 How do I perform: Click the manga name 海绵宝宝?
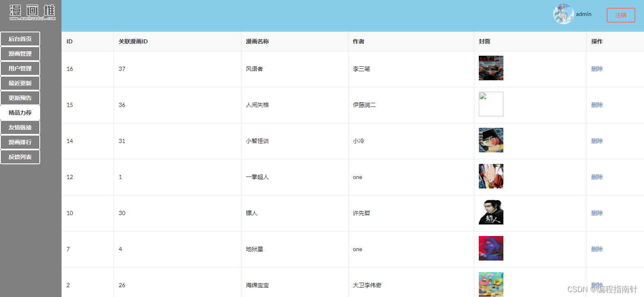pyautogui.click(x=257, y=285)
